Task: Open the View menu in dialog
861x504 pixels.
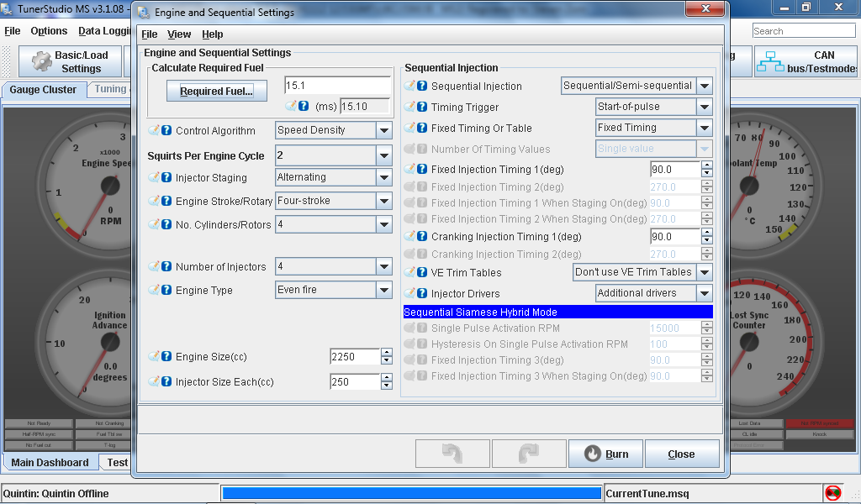Action: (179, 34)
